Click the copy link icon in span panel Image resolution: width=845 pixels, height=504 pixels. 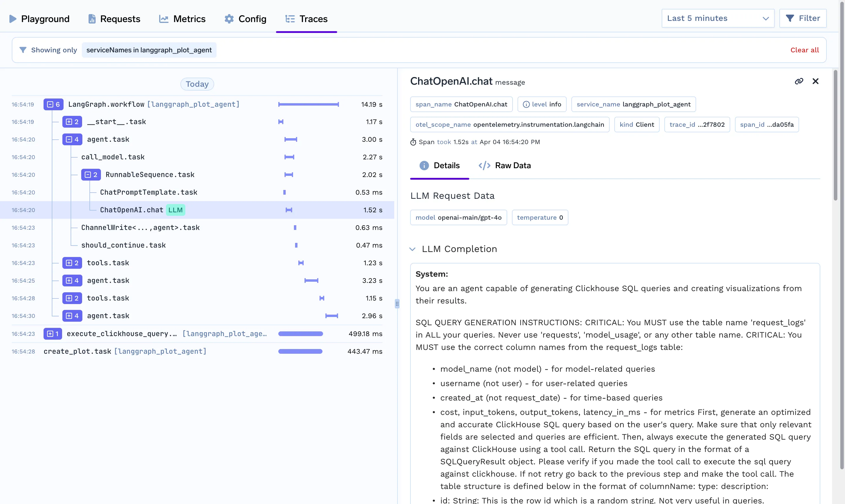(x=799, y=81)
